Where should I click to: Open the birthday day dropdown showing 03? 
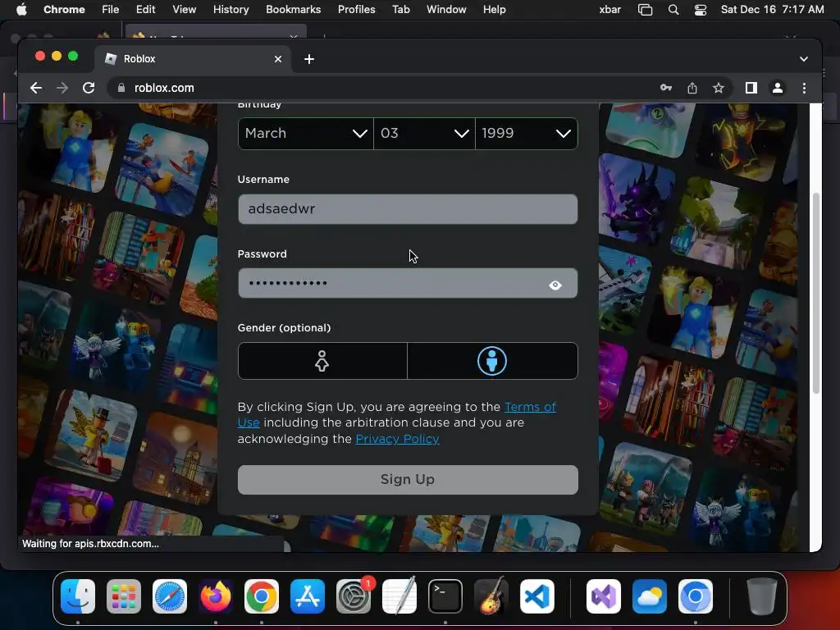point(424,134)
